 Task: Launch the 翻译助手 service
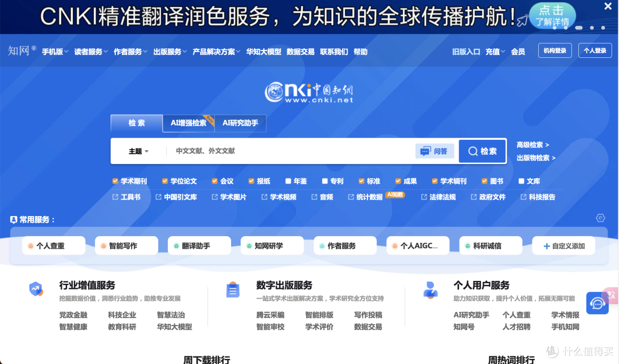pyautogui.click(x=199, y=245)
